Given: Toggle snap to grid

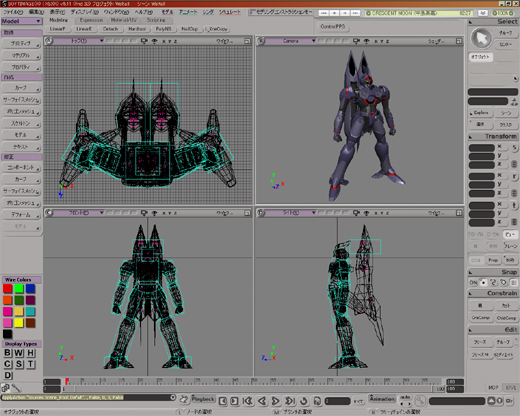Looking at the screenshot, I should tap(514, 283).
